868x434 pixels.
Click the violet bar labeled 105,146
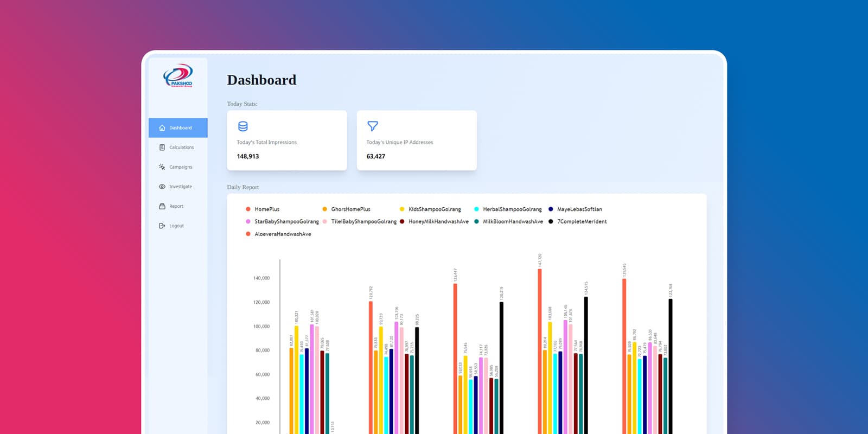pyautogui.click(x=565, y=377)
